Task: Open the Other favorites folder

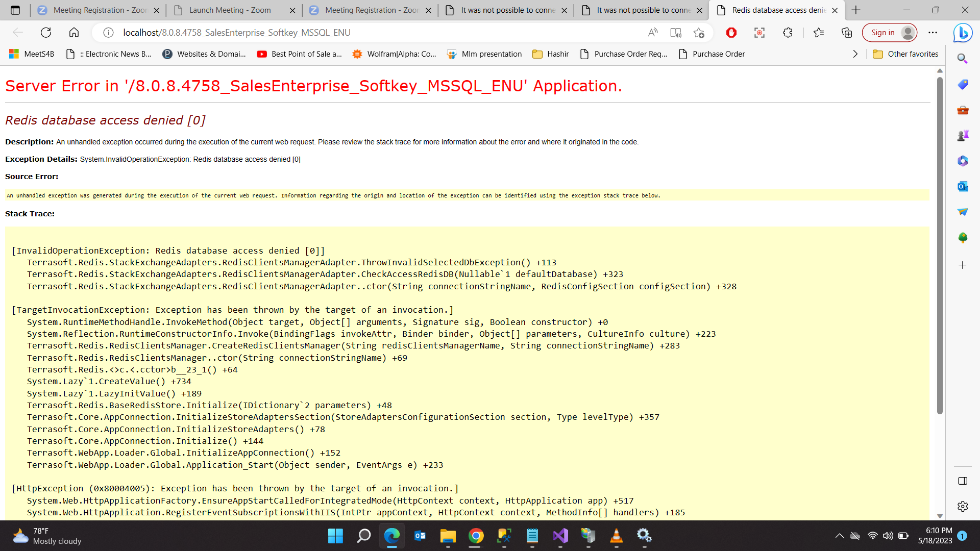Action: (x=905, y=54)
